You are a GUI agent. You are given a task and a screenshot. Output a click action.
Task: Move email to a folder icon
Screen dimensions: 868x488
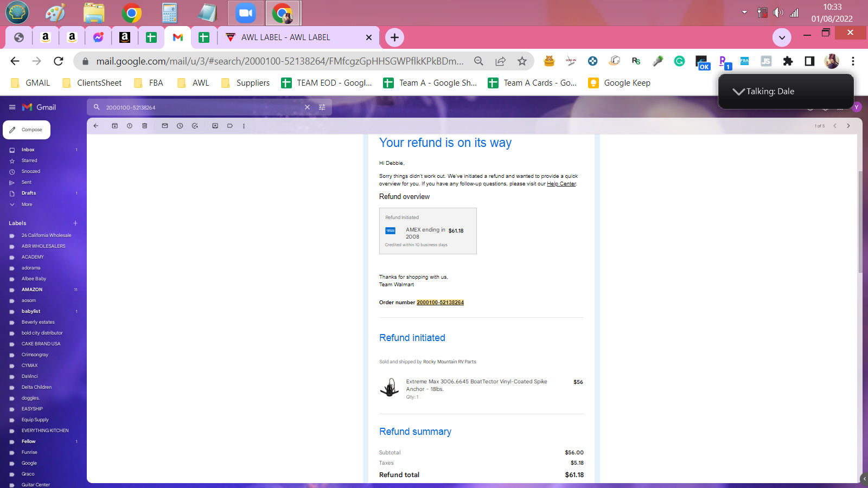click(215, 126)
